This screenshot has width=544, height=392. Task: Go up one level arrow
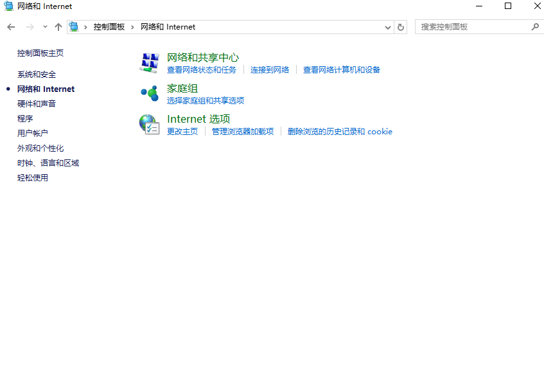click(x=58, y=27)
